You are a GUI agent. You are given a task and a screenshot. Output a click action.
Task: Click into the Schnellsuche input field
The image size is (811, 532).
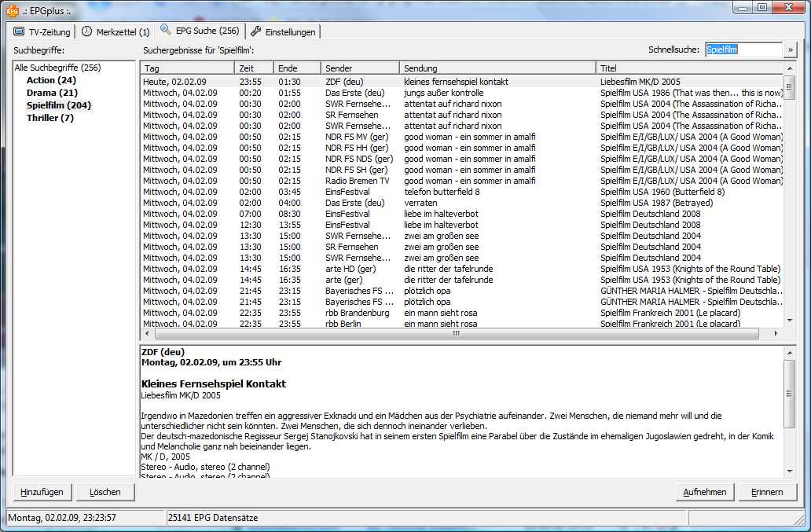743,50
